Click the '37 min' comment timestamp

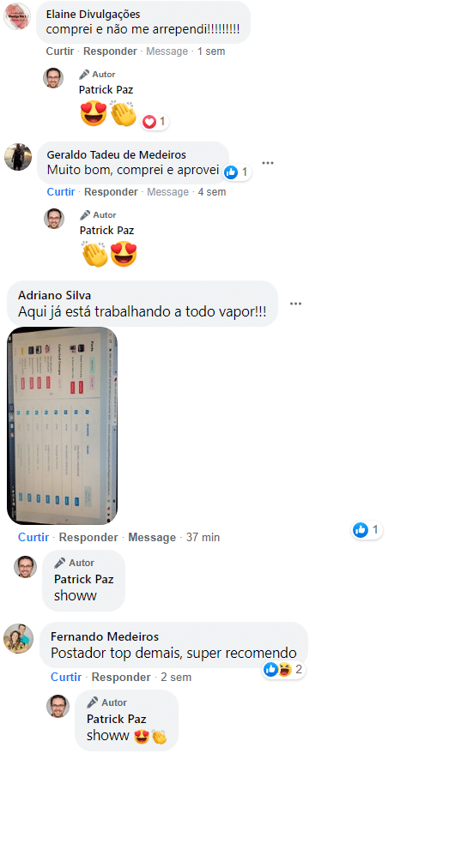pyautogui.click(x=203, y=538)
